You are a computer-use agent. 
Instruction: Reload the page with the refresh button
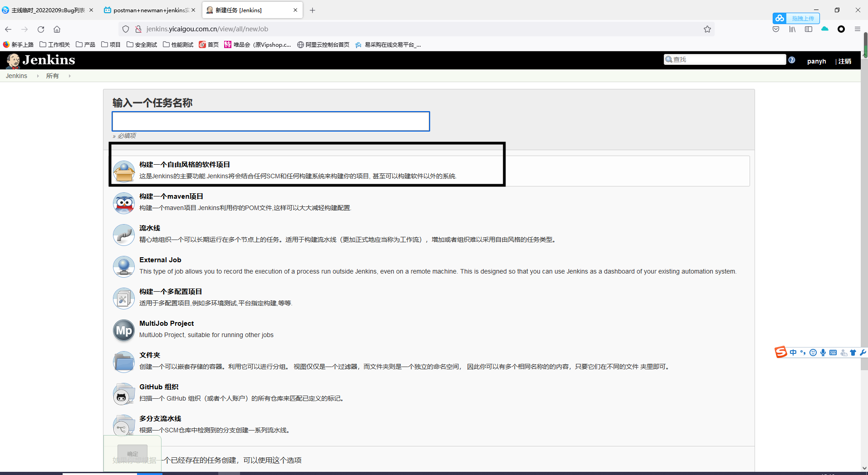coord(41,29)
